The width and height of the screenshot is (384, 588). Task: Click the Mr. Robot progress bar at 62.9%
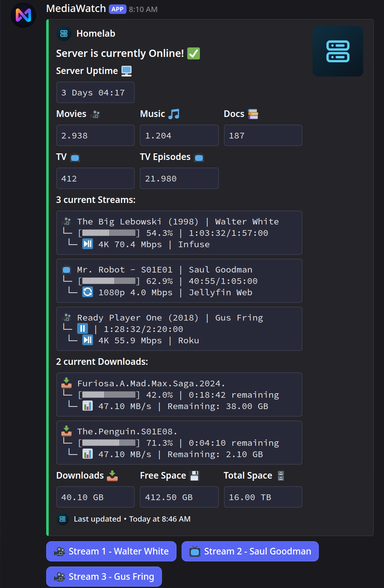coord(109,281)
